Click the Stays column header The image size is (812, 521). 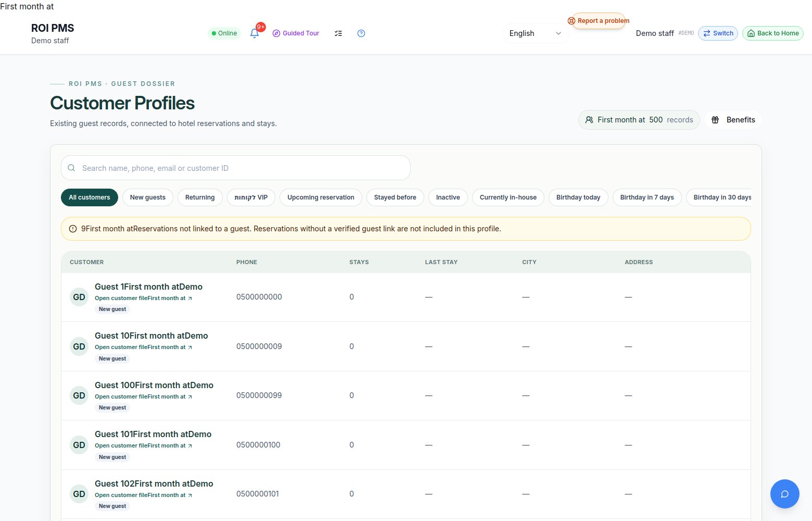pos(359,262)
